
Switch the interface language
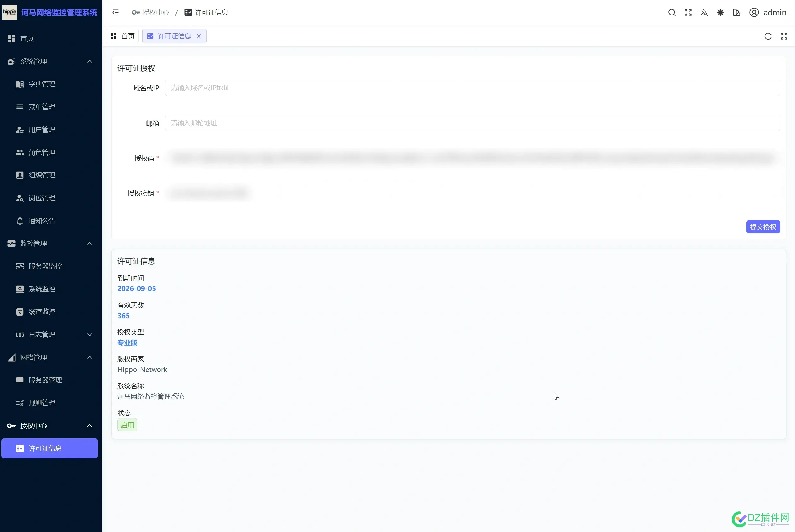[x=704, y=12]
